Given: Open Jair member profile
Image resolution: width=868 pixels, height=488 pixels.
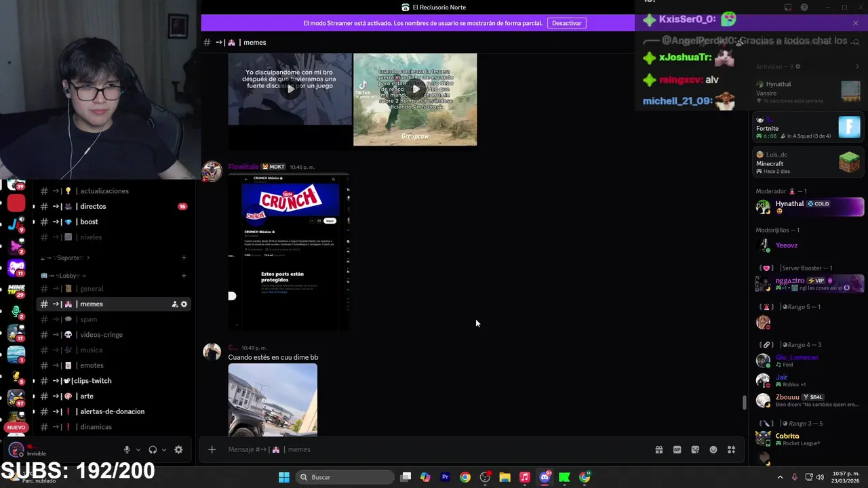Looking at the screenshot, I should [x=810, y=380].
